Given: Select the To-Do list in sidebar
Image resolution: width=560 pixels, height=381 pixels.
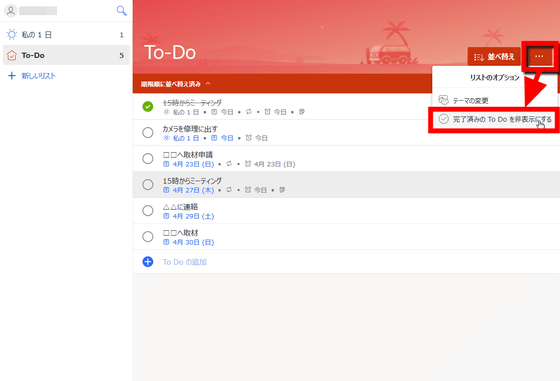Looking at the screenshot, I should tap(66, 55).
